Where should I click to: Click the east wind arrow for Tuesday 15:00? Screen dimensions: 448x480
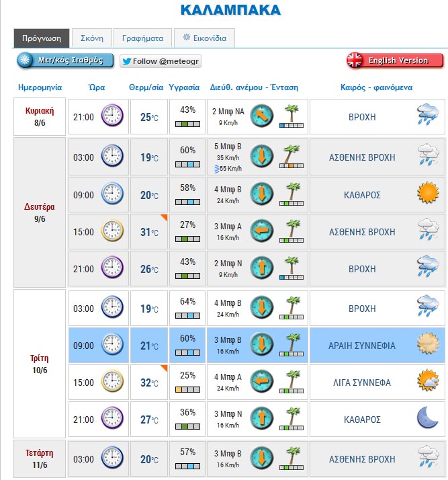coord(261,382)
